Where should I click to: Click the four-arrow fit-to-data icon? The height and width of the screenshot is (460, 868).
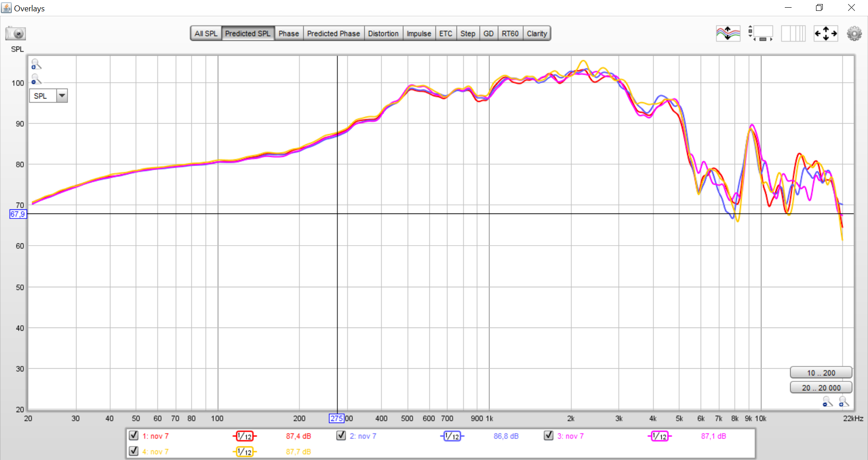(826, 33)
